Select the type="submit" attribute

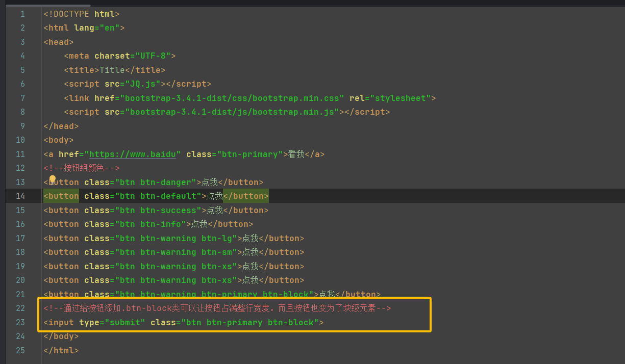tap(112, 322)
